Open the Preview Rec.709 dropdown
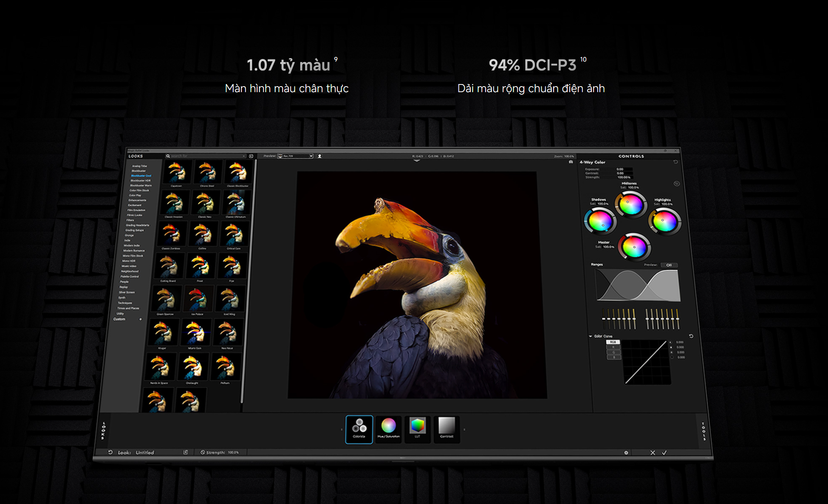This screenshot has height=504, width=828. click(x=296, y=156)
